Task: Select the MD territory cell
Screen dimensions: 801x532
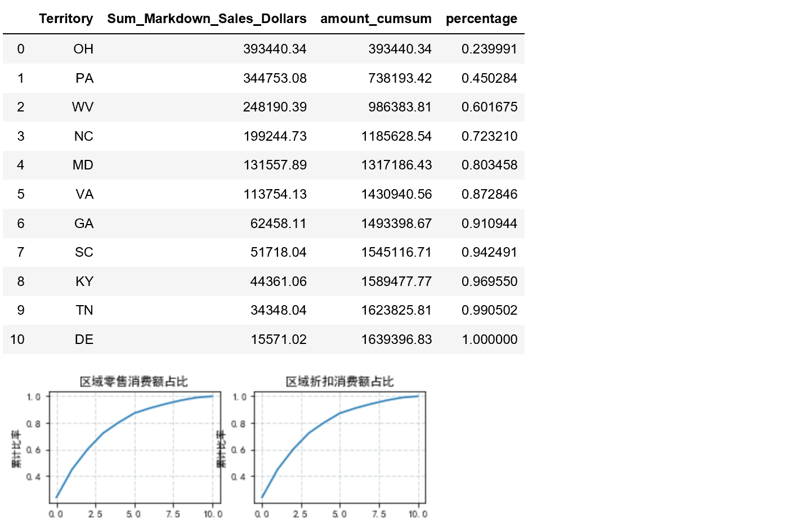Action: tap(83, 165)
